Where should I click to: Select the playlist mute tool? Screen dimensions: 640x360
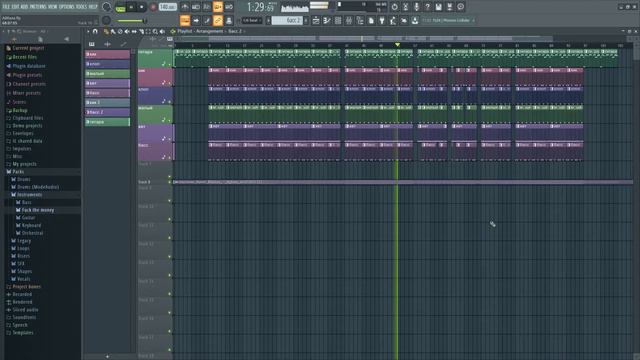(127, 31)
